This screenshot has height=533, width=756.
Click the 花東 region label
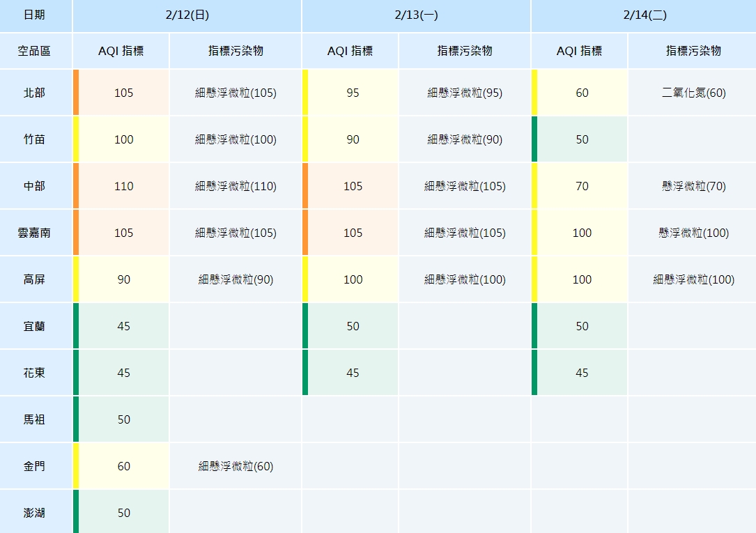point(35,373)
